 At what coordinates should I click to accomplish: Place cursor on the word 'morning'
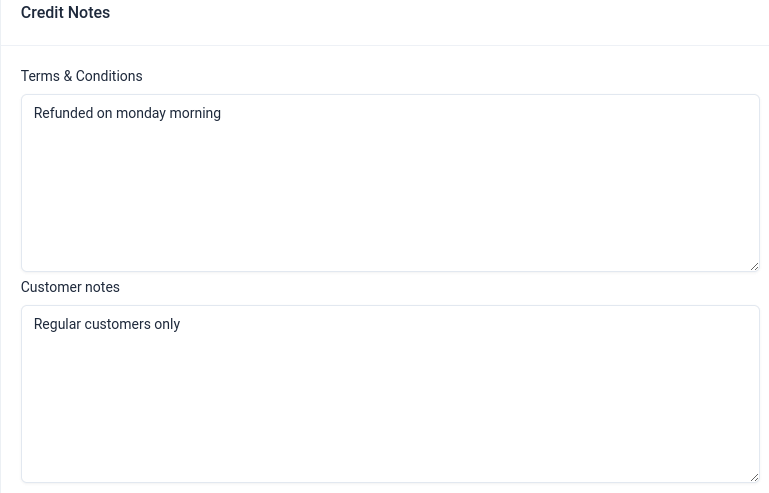(x=195, y=113)
